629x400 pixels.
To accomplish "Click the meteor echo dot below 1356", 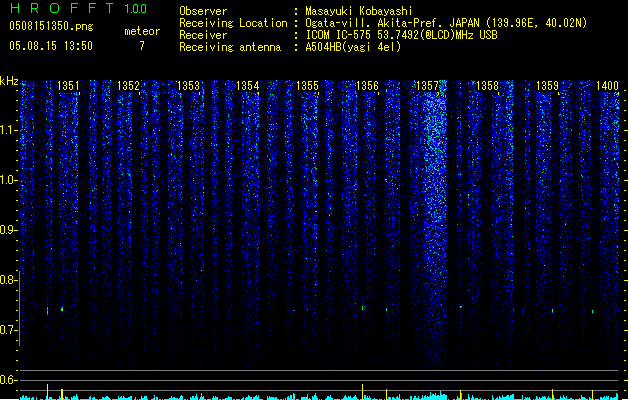I will 363,308.
